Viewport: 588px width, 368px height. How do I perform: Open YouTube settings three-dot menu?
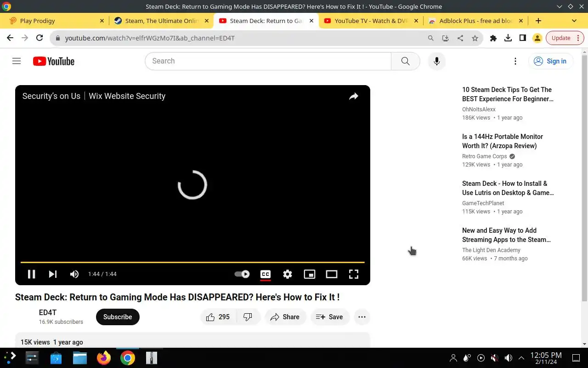[515, 61]
